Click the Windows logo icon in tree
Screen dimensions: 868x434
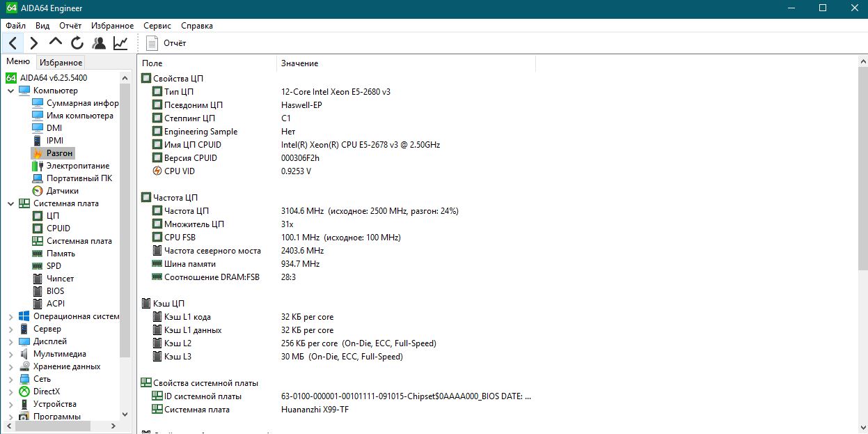click(x=24, y=316)
